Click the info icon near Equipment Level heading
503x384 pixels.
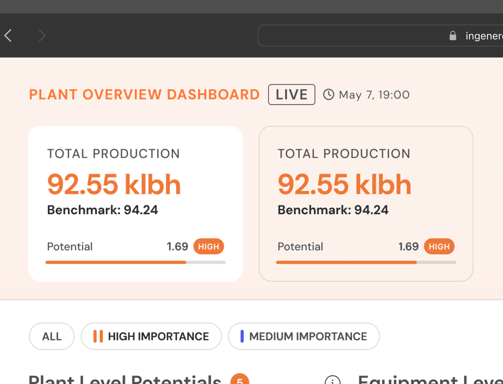coord(332,380)
